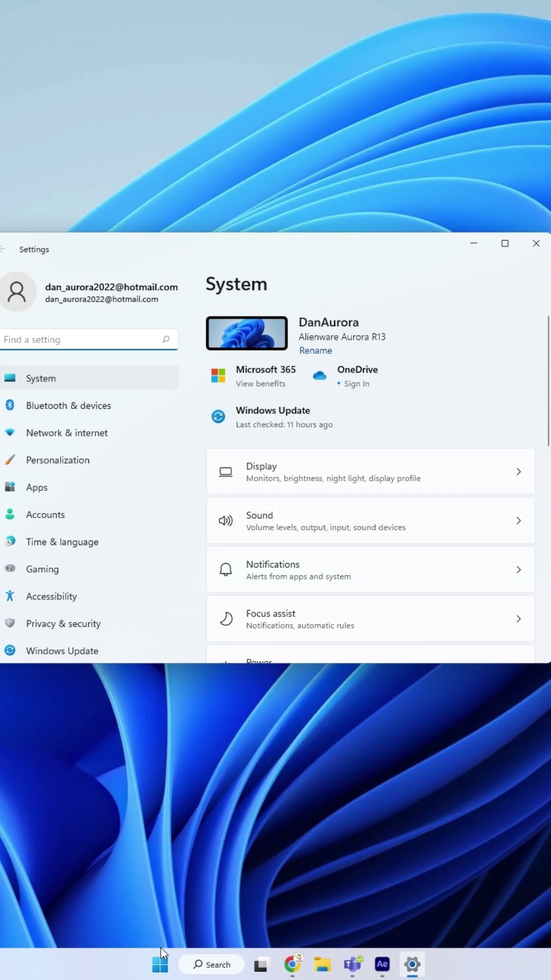Click the Windows Update sidebar refresh icon

point(10,650)
